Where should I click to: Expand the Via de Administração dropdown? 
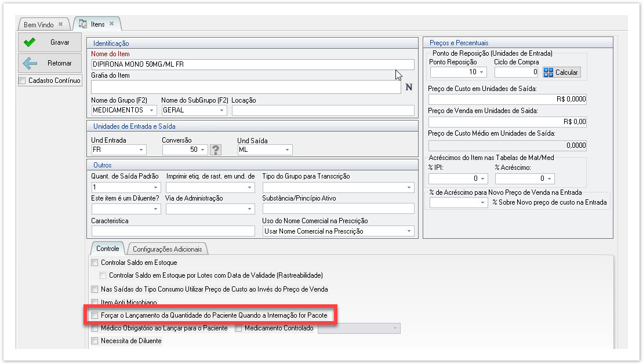point(250,209)
